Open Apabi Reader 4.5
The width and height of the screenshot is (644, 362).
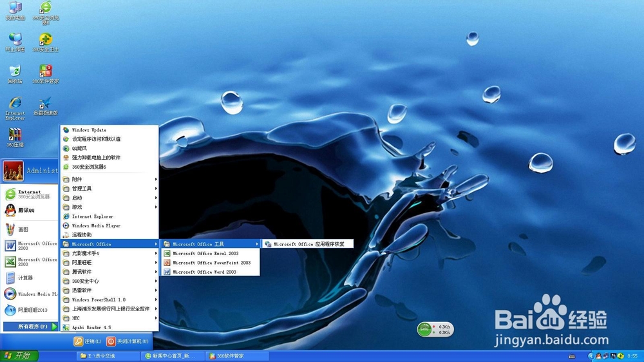[109, 327]
